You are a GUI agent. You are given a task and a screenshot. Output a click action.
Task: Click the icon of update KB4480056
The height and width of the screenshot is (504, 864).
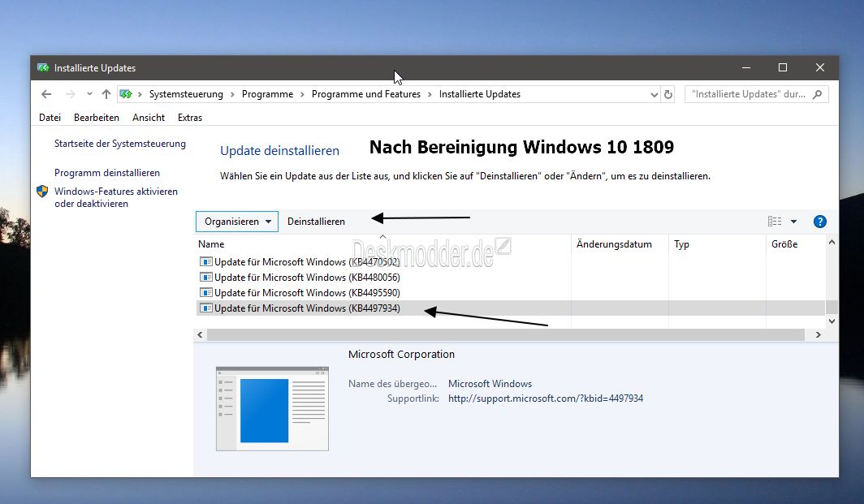coord(206,277)
